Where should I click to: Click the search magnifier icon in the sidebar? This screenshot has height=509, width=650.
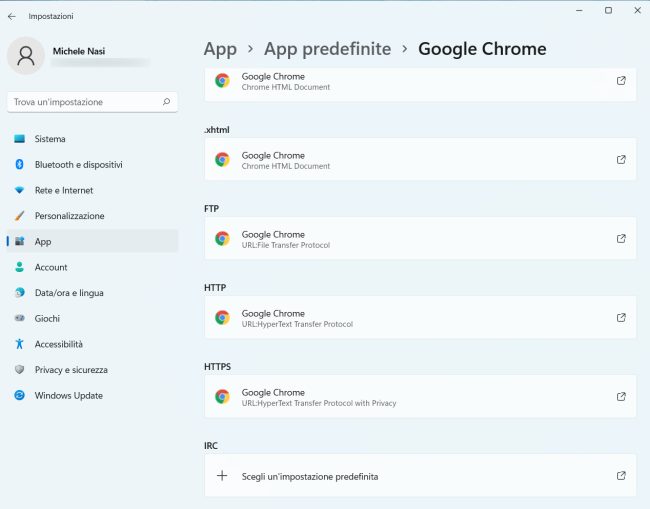(166, 102)
